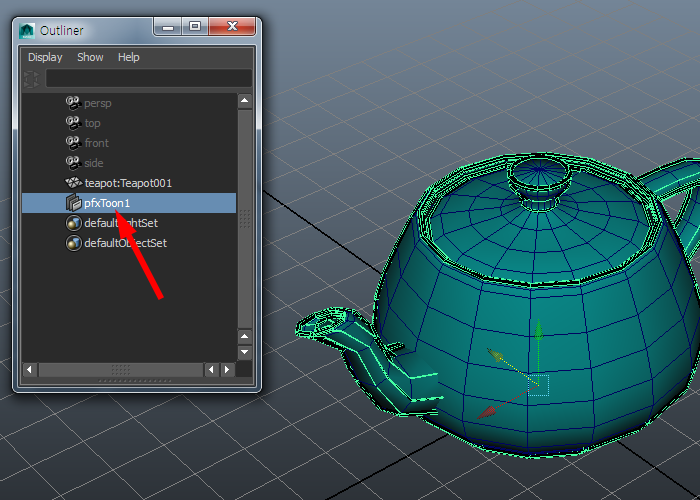
Task: Click the front camera icon
Action: coord(73,143)
